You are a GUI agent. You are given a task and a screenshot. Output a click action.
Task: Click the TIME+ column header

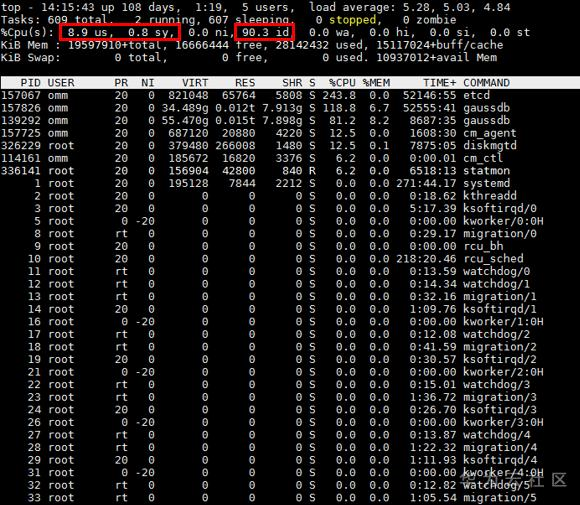coord(440,83)
